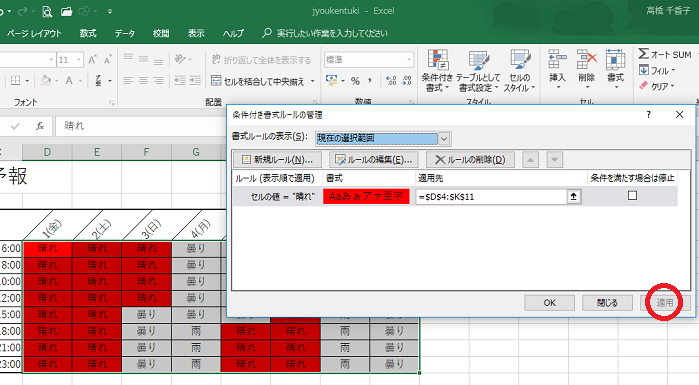The image size is (699, 385).
Task: Click the comma style icon
Action: 370,81
